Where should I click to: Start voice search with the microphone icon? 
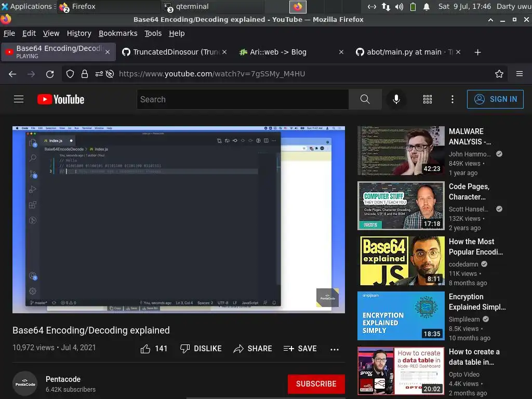(396, 99)
